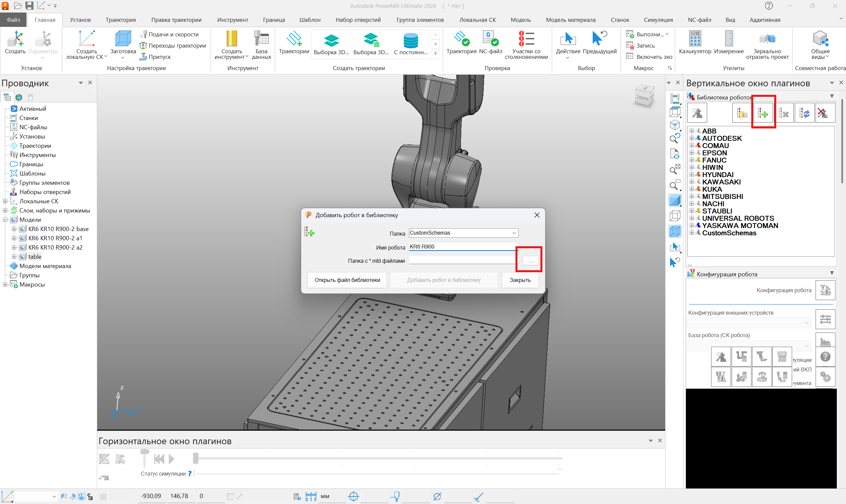Toggle Включить эхо macro option
846x504 pixels.
point(649,57)
